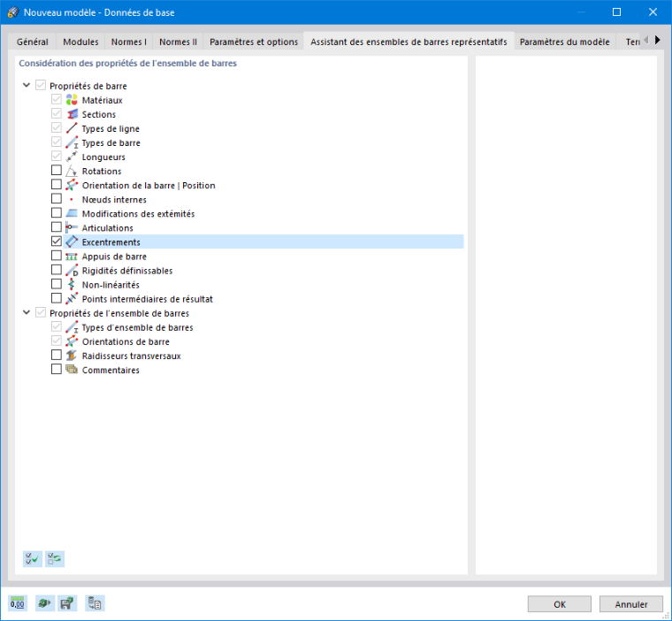Check Points intermédiaires de résultat box
Screen dimensions: 672x621
[56, 298]
